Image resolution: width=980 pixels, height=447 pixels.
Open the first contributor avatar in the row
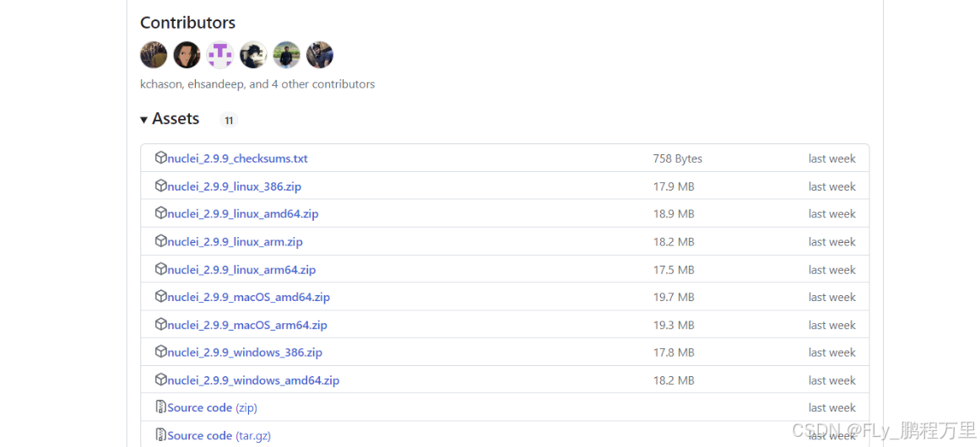[154, 55]
